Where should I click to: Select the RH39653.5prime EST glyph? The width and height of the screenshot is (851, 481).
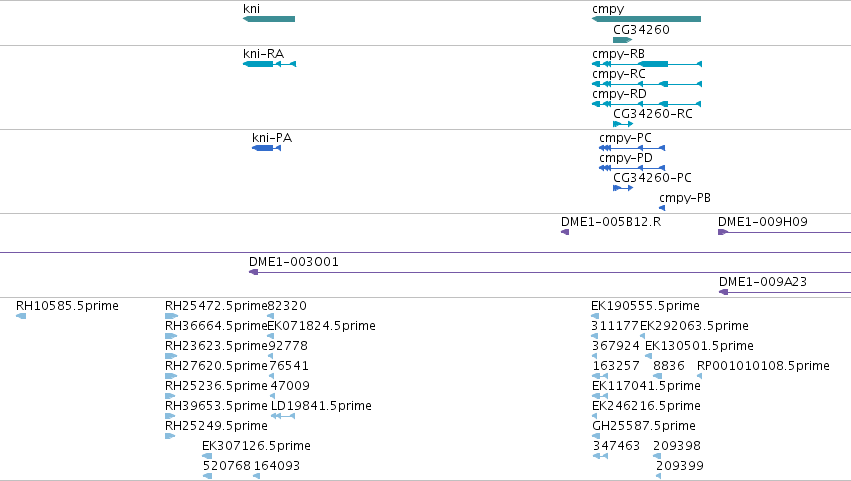pos(170,416)
